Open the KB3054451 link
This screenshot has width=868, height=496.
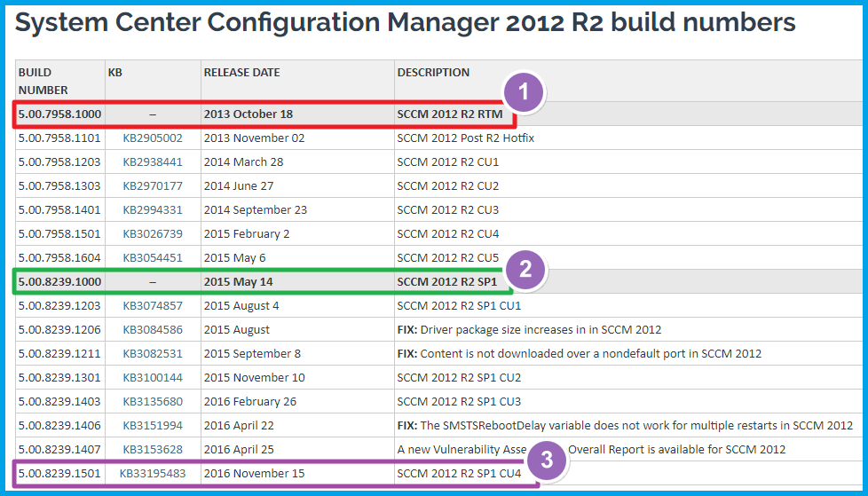click(153, 258)
